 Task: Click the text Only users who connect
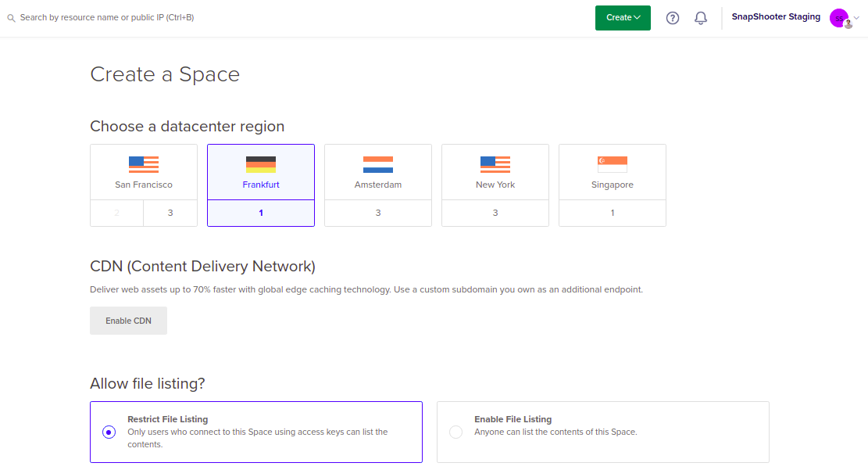[x=257, y=438]
